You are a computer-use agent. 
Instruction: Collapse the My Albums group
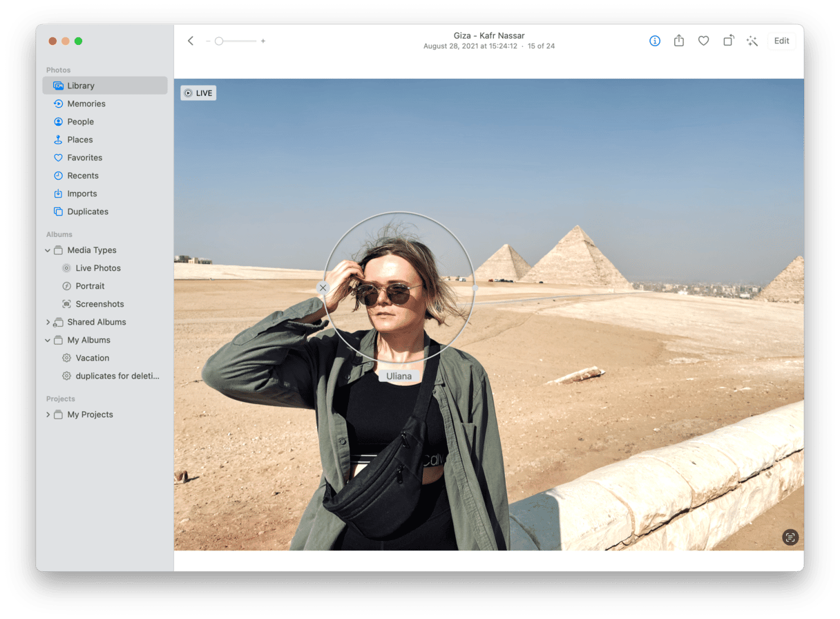48,340
